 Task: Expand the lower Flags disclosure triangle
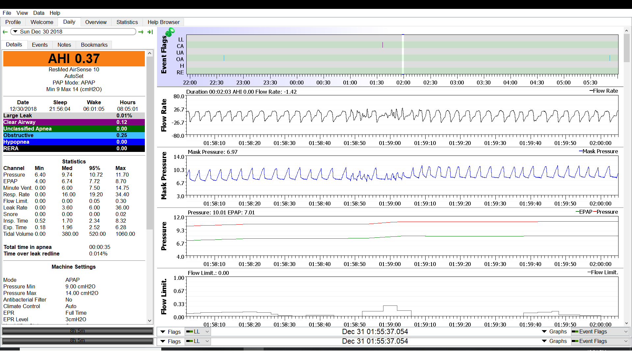pyautogui.click(x=163, y=341)
